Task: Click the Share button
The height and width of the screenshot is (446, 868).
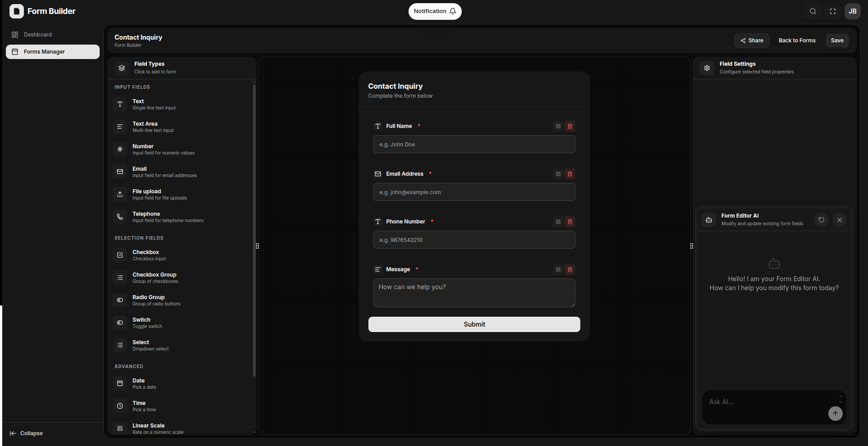Action: coord(752,41)
